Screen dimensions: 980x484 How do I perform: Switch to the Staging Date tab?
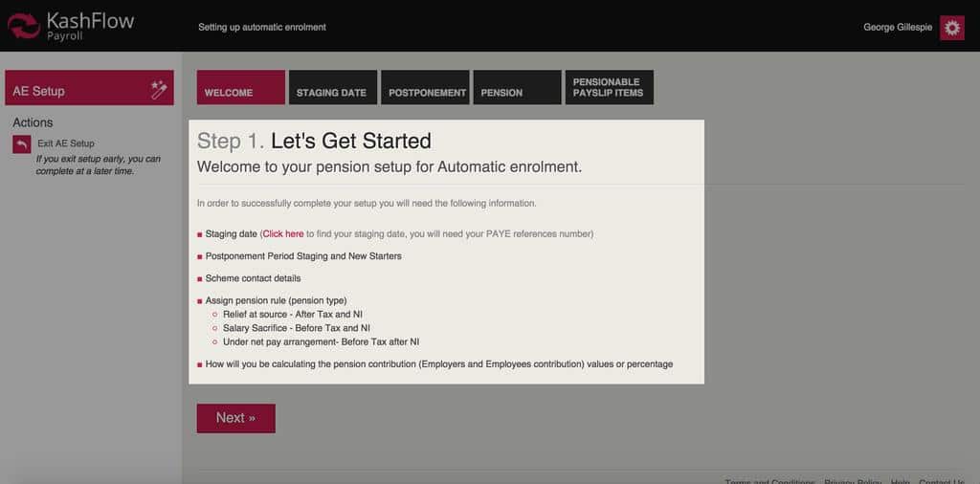coord(331,87)
